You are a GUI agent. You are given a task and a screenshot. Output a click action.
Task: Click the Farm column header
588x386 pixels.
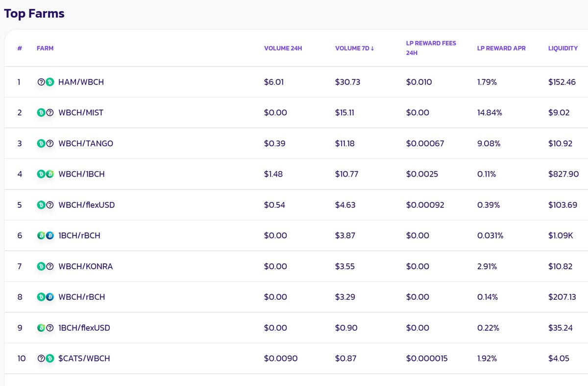click(x=45, y=49)
